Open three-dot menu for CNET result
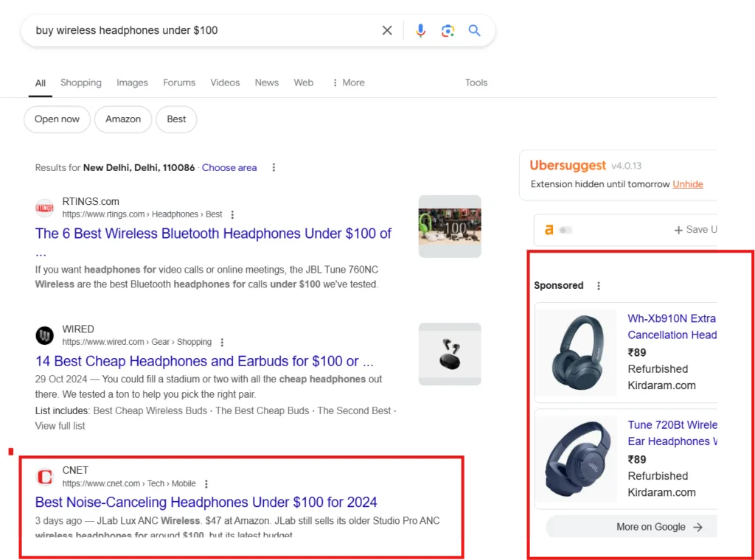Screen dimensions: 755x560 click(206, 483)
